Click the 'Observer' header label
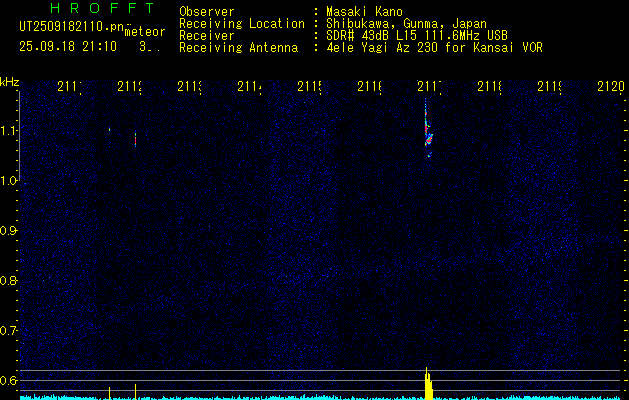The width and height of the screenshot is (629, 400). pos(207,12)
